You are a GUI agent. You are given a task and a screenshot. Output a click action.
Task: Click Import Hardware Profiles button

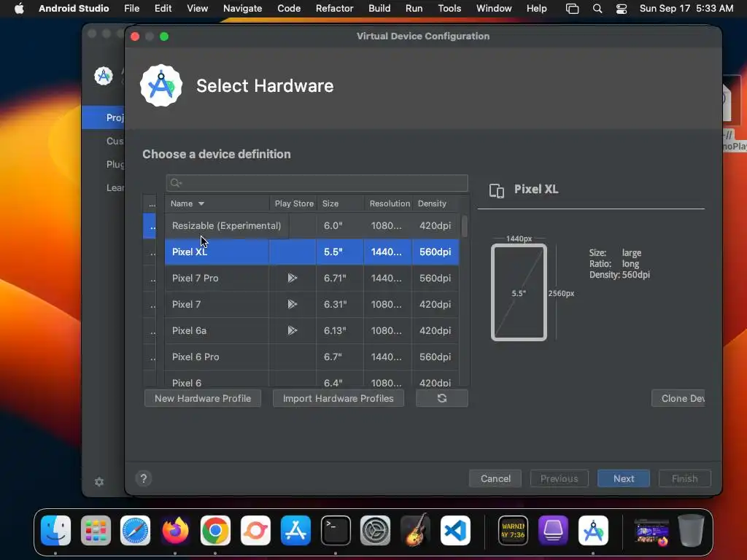point(338,398)
